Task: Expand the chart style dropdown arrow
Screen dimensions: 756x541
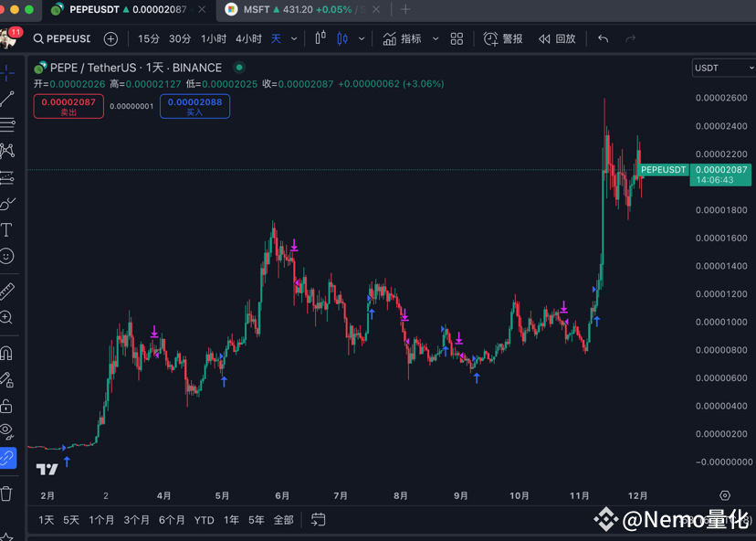Action: pyautogui.click(x=362, y=38)
